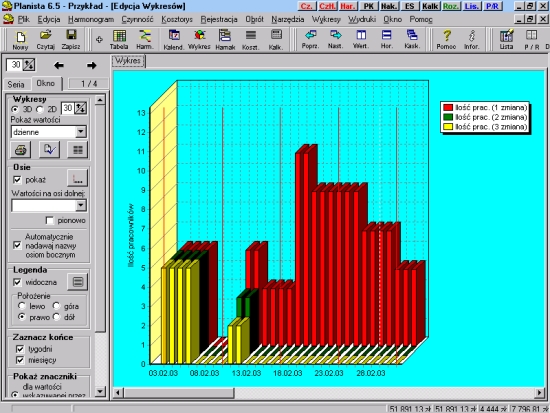Enable the pionowo checkbox
The width and height of the screenshot is (550, 413).
pos(50,220)
